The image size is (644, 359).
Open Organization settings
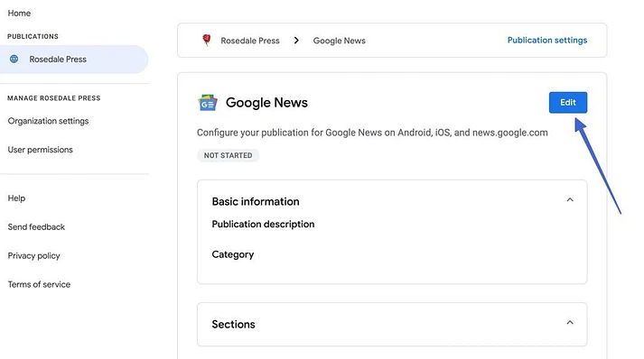click(48, 121)
